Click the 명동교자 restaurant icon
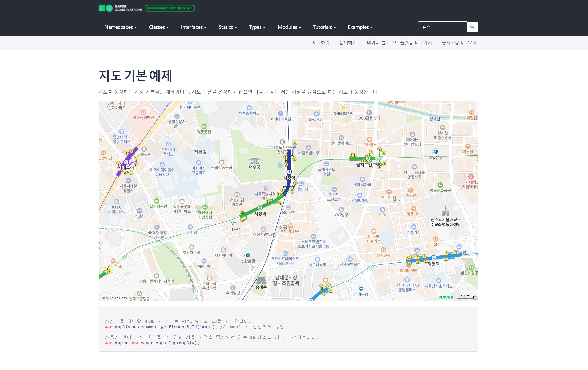 pos(413,208)
